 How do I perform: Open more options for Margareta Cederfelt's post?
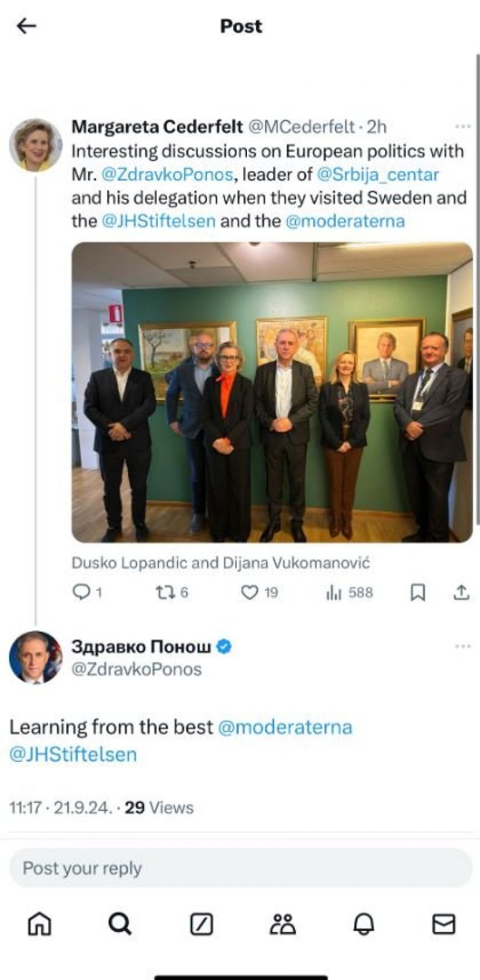pyautogui.click(x=463, y=126)
